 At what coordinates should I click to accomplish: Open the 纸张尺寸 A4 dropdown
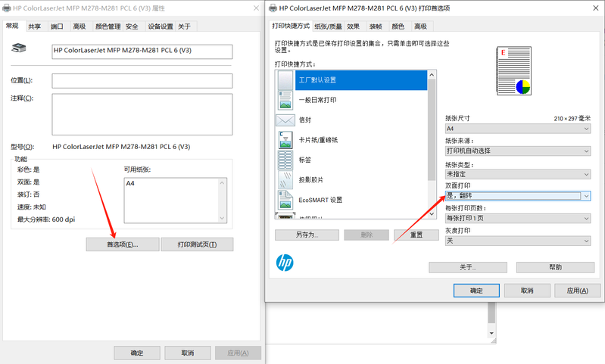click(517, 129)
